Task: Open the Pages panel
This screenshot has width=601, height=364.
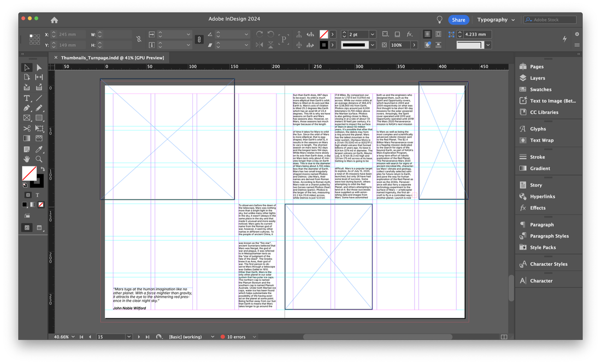Action: point(537,67)
